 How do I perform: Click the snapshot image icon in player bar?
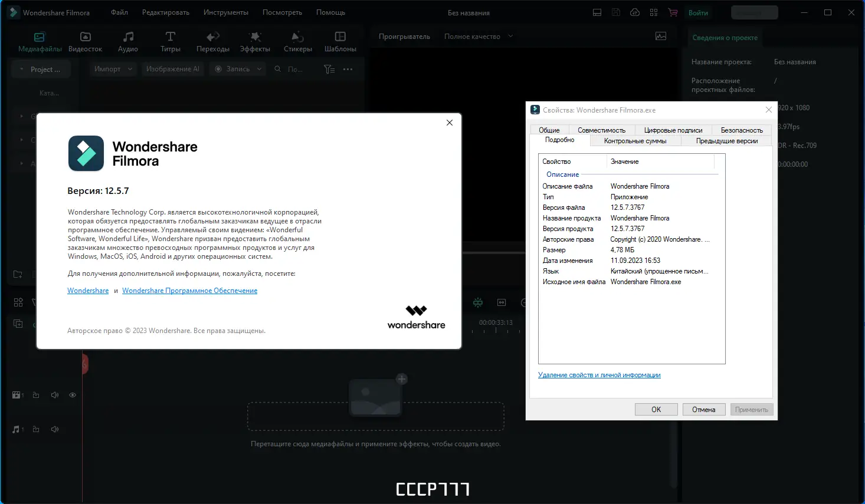click(x=661, y=37)
